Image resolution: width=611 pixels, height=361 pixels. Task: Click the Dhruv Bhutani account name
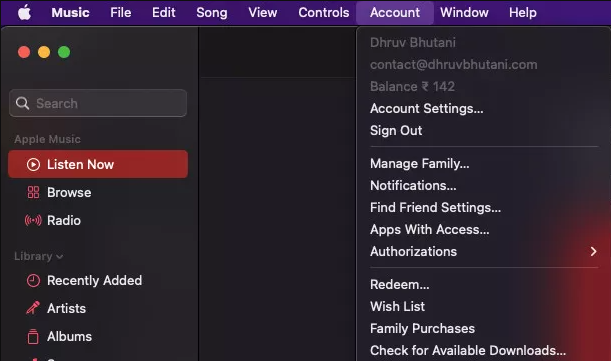click(413, 42)
